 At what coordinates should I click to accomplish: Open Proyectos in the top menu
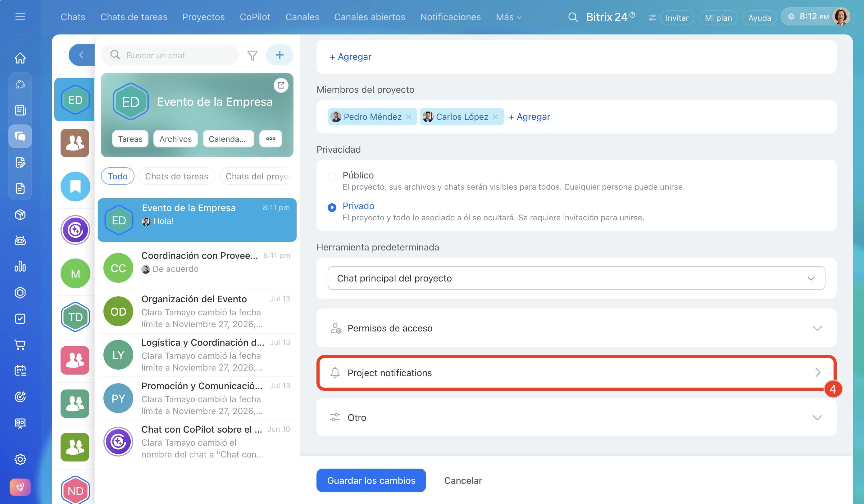(204, 17)
